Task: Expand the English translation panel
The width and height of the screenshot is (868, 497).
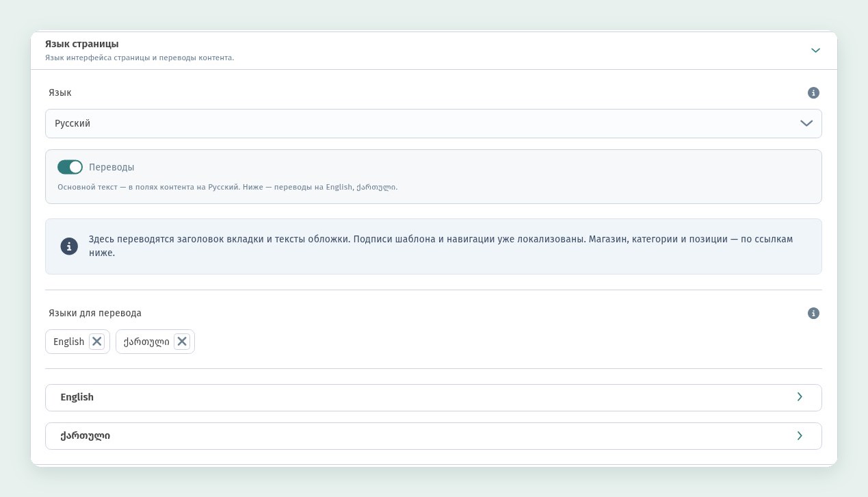Action: pos(434,398)
